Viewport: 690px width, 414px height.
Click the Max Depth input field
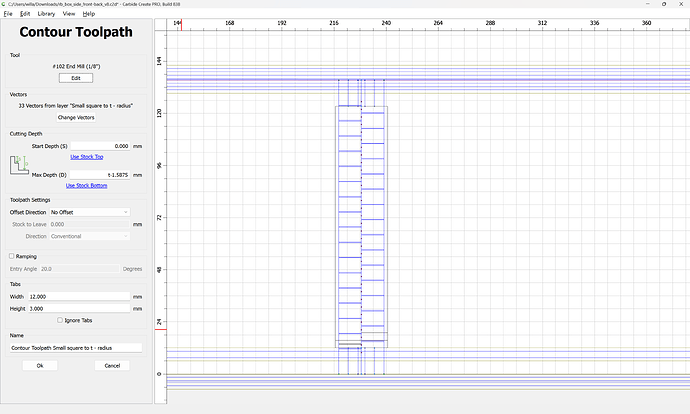point(99,175)
